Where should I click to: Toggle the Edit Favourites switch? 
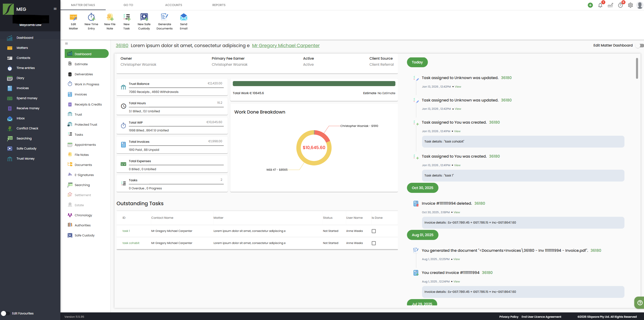pos(5,313)
